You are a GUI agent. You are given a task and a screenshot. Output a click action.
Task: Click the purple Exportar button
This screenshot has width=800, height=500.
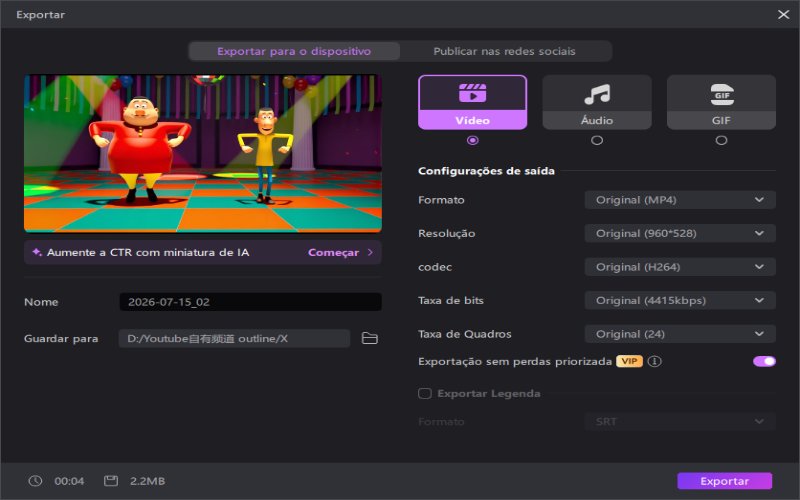pyautogui.click(x=724, y=481)
